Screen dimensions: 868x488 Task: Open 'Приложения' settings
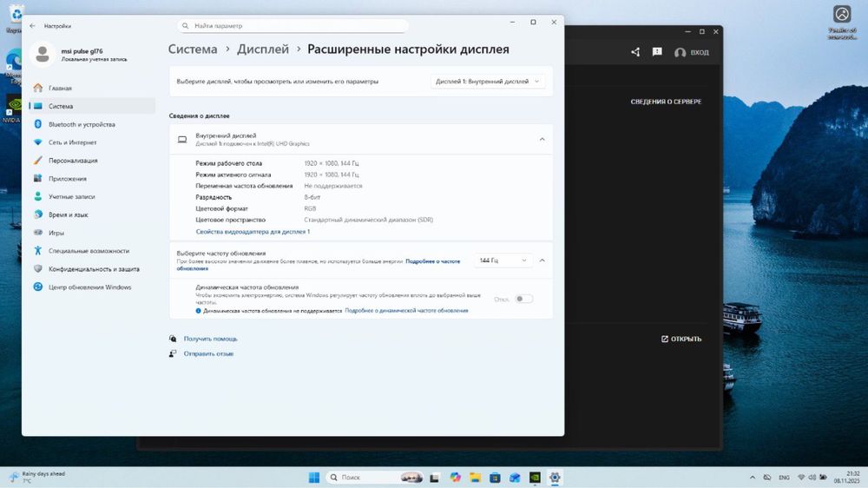92,178
